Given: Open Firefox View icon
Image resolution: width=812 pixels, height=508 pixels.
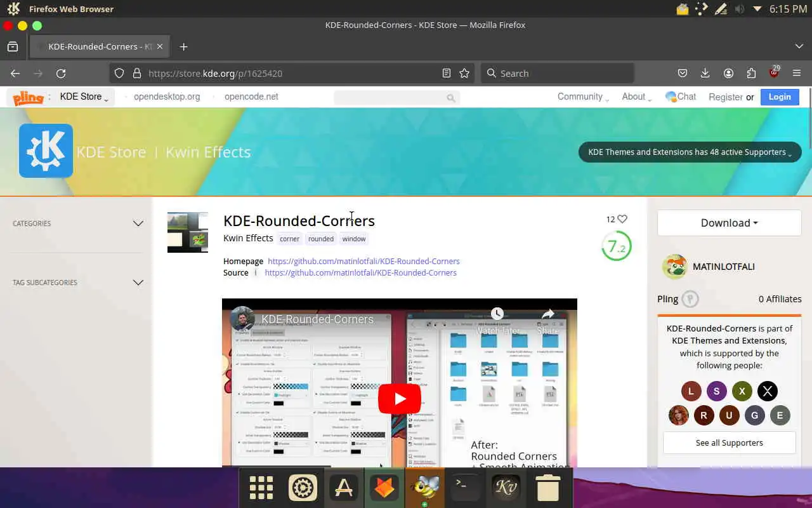Looking at the screenshot, I should [x=13, y=46].
